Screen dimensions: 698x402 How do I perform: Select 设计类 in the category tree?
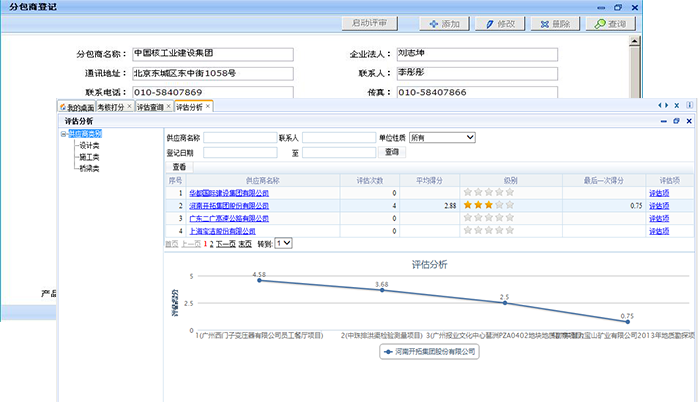pyautogui.click(x=89, y=146)
